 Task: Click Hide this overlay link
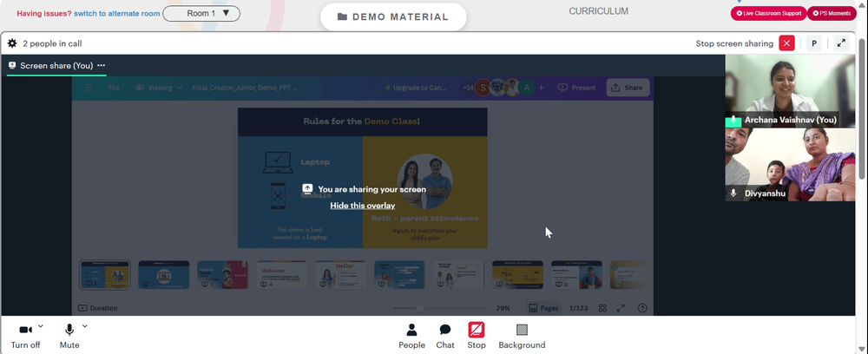[x=363, y=206]
